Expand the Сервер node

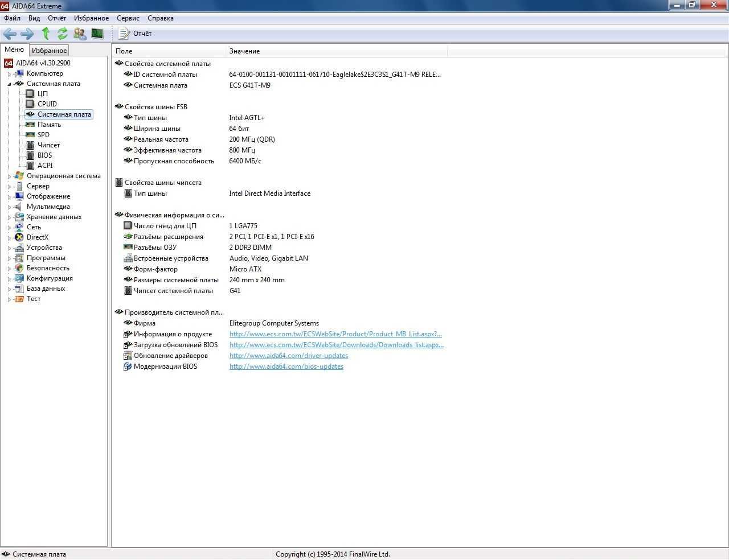[x=9, y=187]
